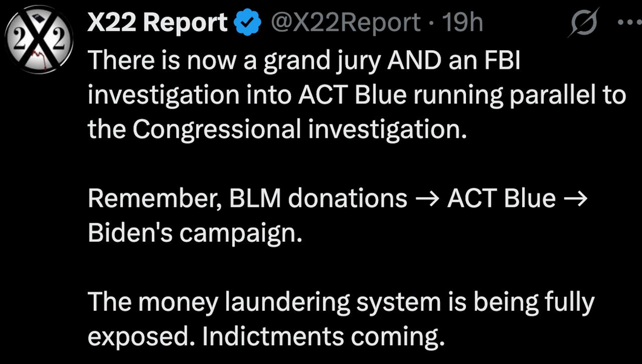Open the @X22Report handle link
This screenshot has width=642, height=364.
[x=346, y=24]
